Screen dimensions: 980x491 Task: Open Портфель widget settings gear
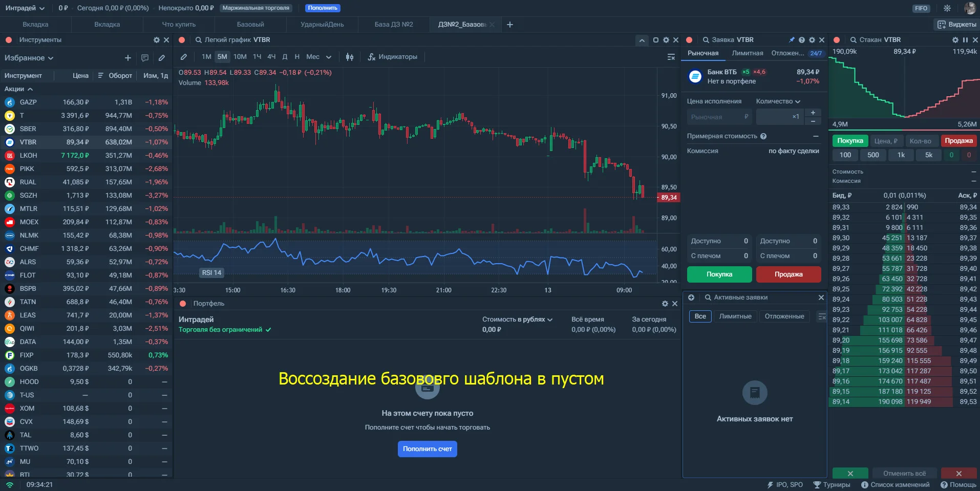tap(665, 304)
